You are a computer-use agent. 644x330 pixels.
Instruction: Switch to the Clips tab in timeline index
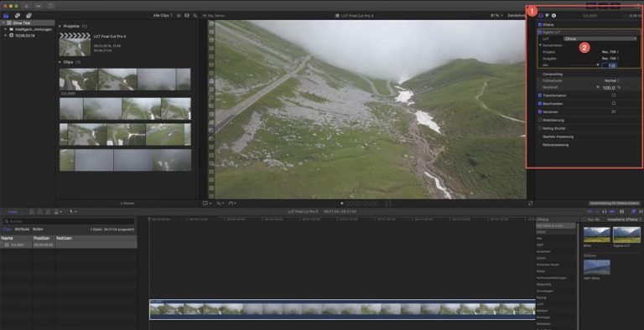7,229
